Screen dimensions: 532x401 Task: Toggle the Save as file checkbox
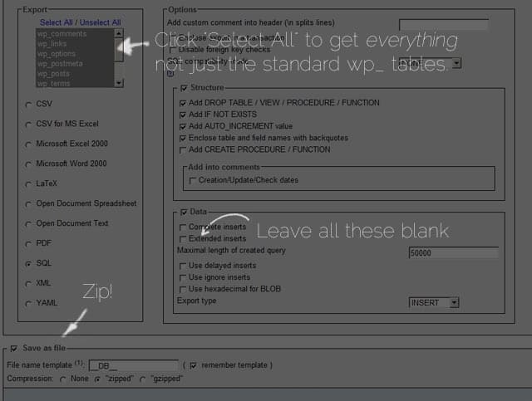pyautogui.click(x=13, y=348)
